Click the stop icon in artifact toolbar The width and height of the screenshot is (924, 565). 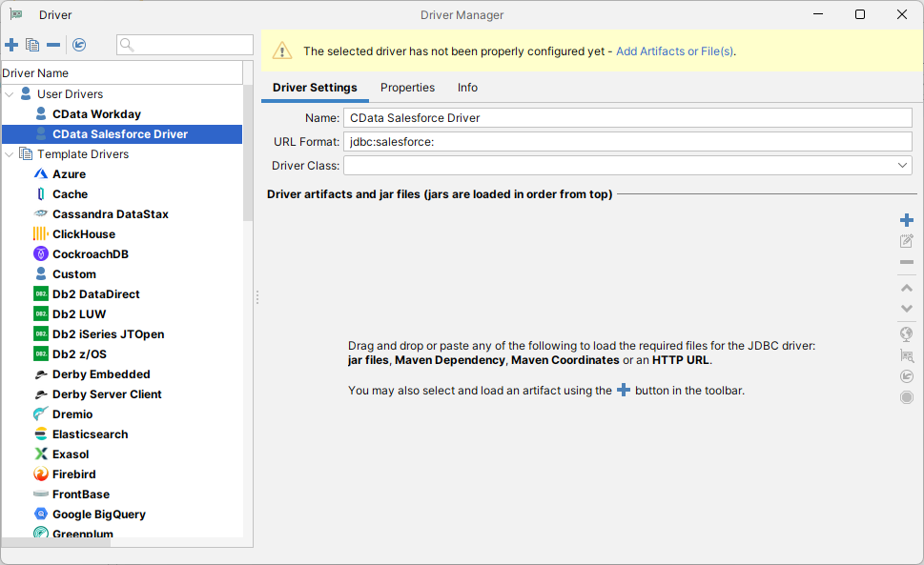click(906, 397)
